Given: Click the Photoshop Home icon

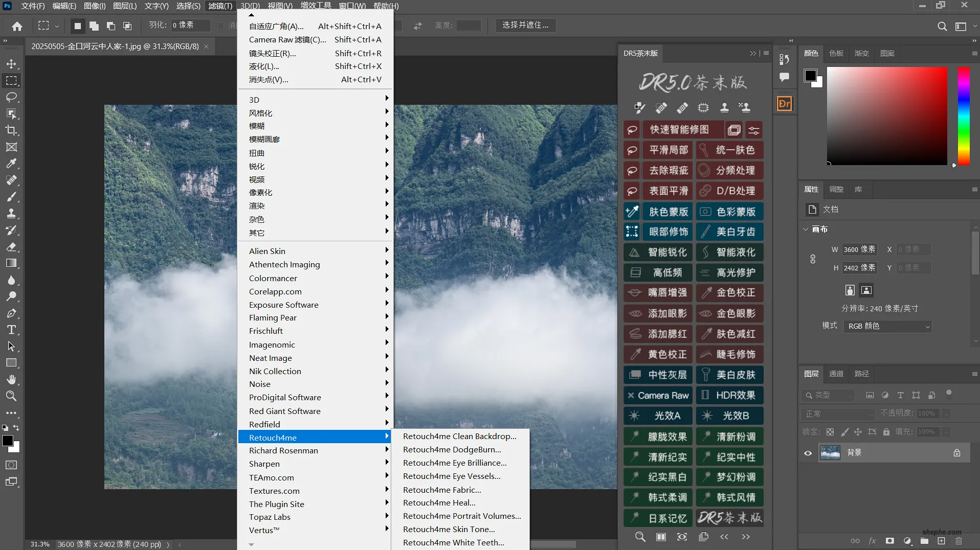Looking at the screenshot, I should [x=17, y=26].
